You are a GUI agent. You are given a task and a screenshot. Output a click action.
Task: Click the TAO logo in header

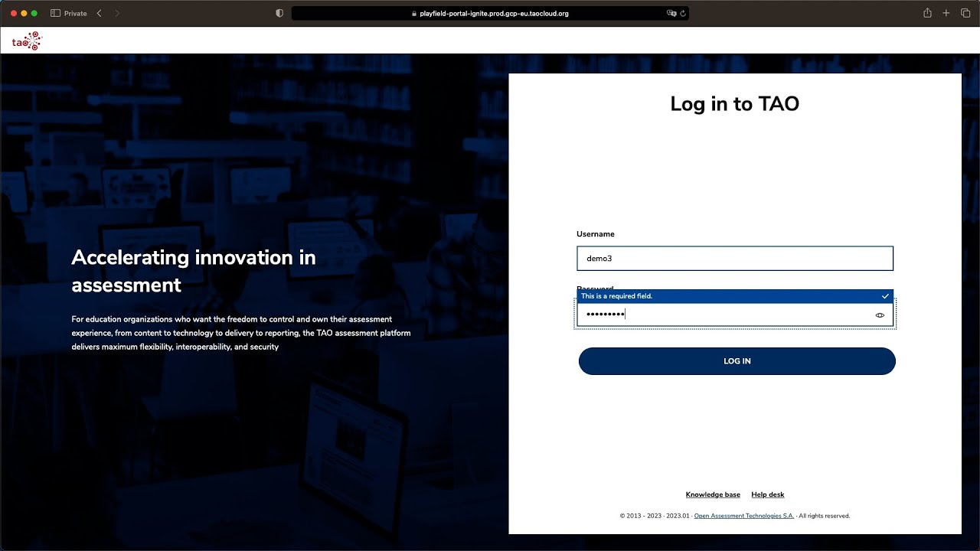pyautogui.click(x=27, y=41)
